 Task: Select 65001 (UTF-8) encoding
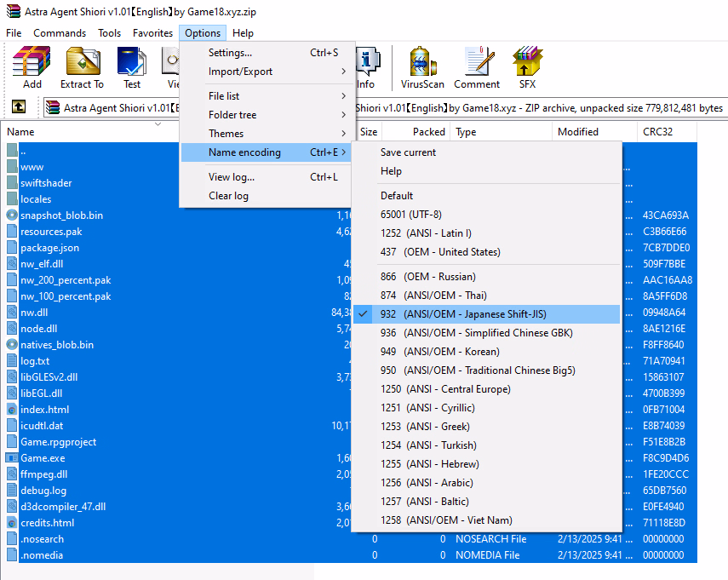click(486, 215)
